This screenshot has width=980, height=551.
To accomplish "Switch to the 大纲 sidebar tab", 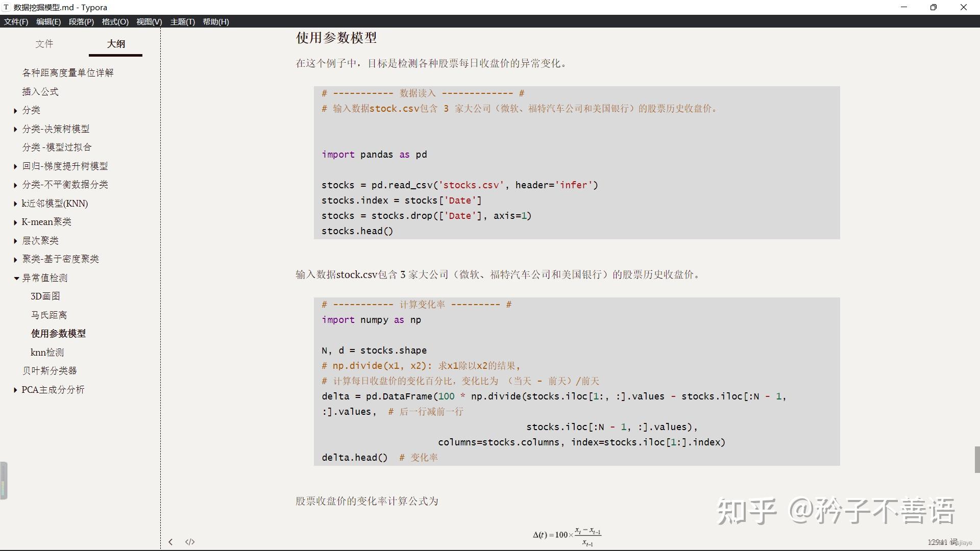I will point(116,44).
